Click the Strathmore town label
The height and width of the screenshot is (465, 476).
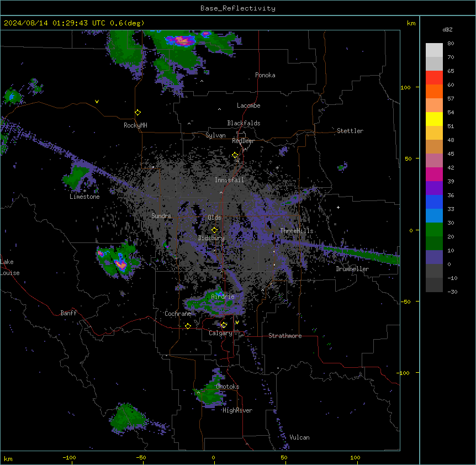(285, 336)
